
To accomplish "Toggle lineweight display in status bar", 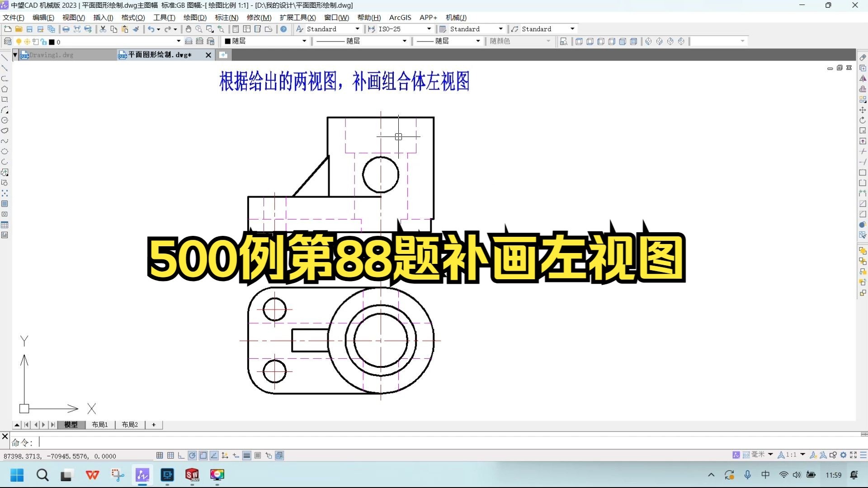I will [247, 455].
